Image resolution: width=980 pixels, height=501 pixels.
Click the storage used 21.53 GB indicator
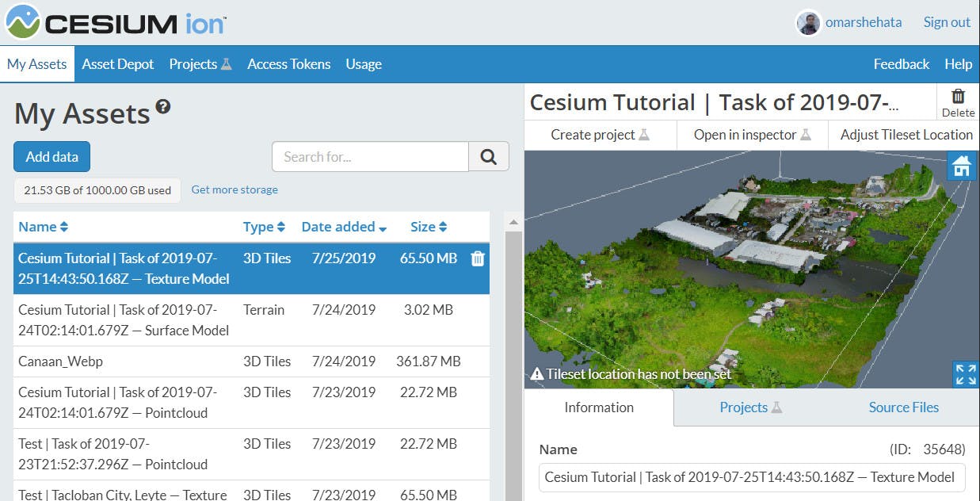(x=97, y=190)
